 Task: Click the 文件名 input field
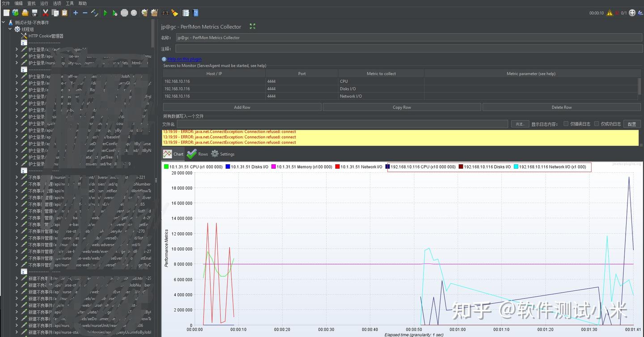[342, 124]
